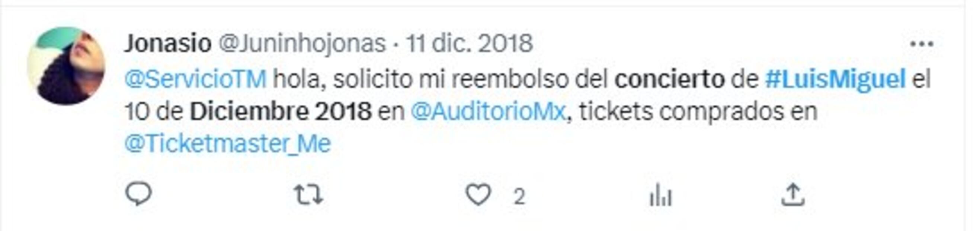Open the reply speech bubble icon
Viewport: 980px width, 231px height.
pos(139,195)
